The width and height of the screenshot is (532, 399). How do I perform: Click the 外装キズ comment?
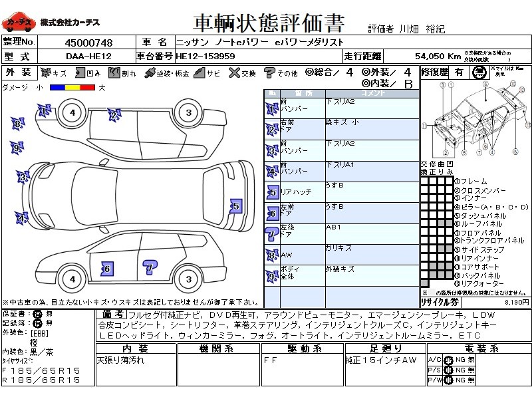click(x=340, y=269)
